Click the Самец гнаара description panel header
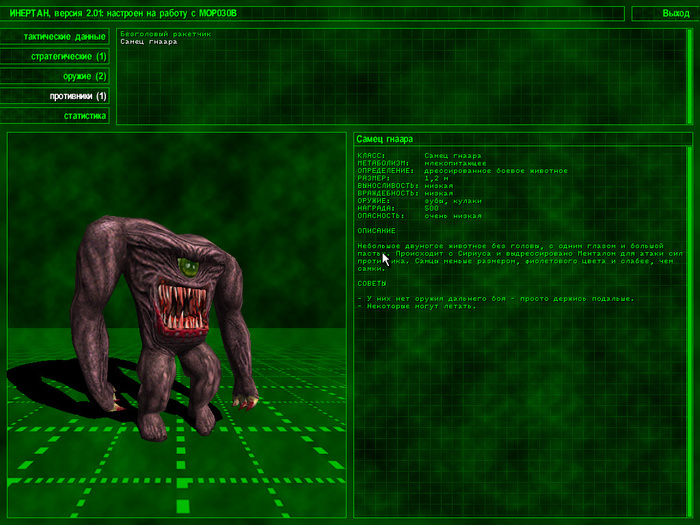Screen dimensions: 700x525 click(521, 139)
